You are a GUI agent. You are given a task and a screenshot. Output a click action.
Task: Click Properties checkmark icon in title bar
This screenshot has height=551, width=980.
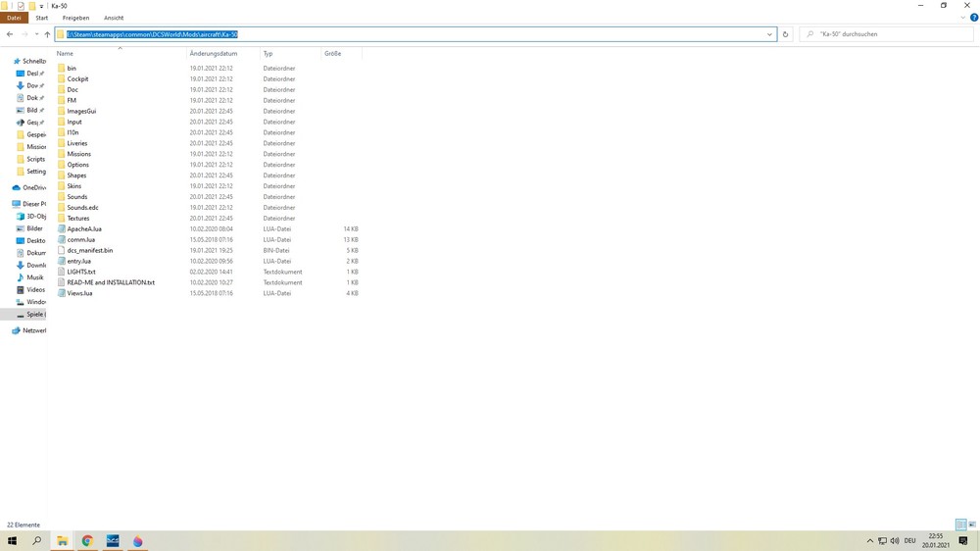21,6
